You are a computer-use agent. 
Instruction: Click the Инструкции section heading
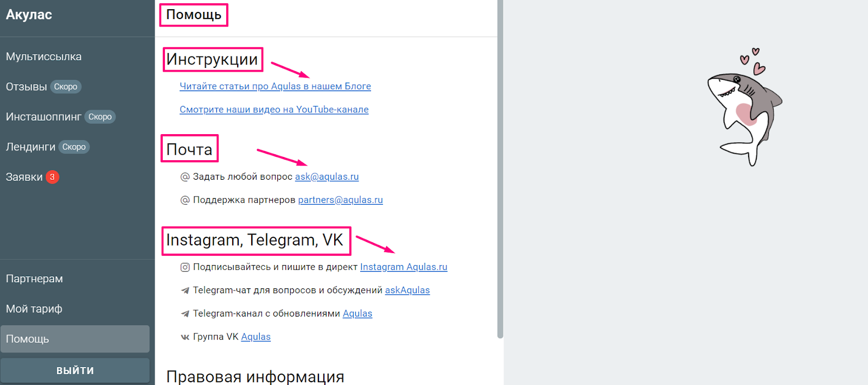pos(212,59)
